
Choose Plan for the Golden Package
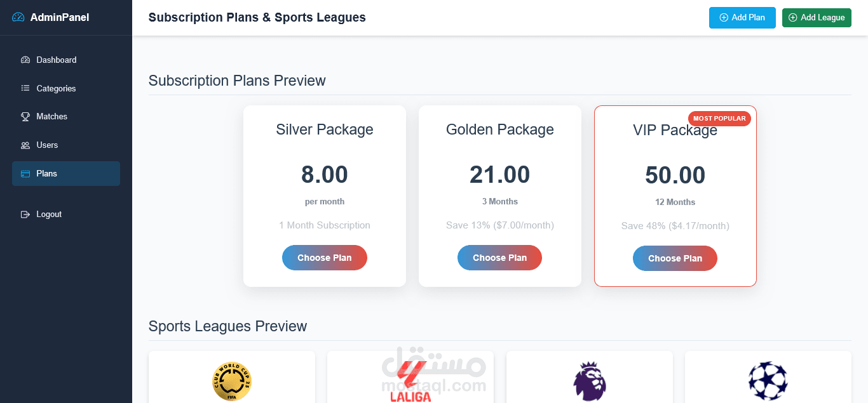500,258
